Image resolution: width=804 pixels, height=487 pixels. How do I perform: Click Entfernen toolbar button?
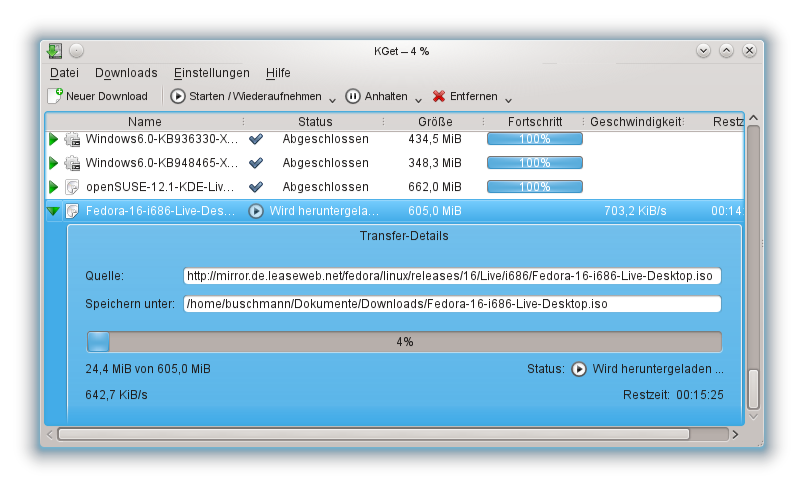[x=465, y=96]
